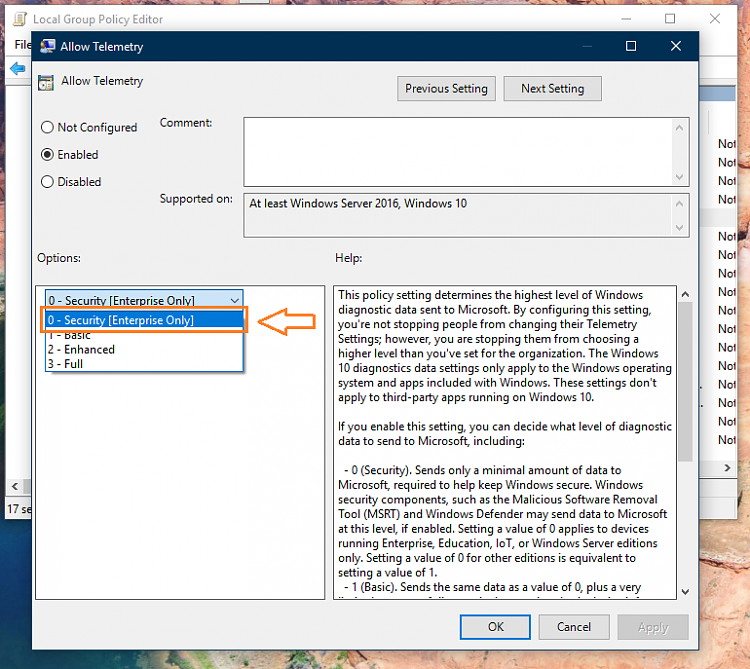750x669 pixels.
Task: Click the Allow Telemetry title bar icon
Action: tap(47, 46)
